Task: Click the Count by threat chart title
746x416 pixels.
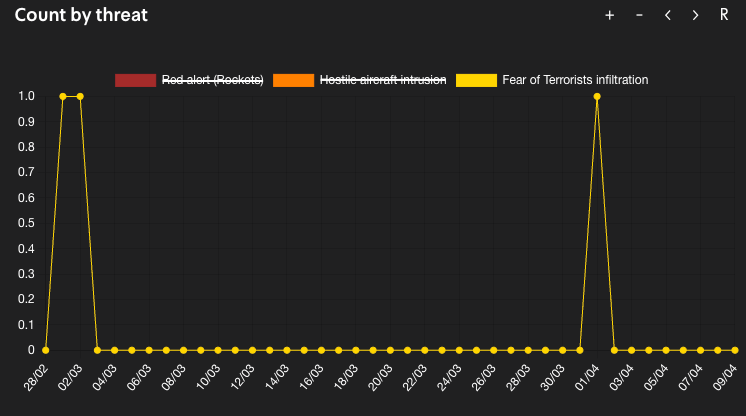Action: pos(81,15)
